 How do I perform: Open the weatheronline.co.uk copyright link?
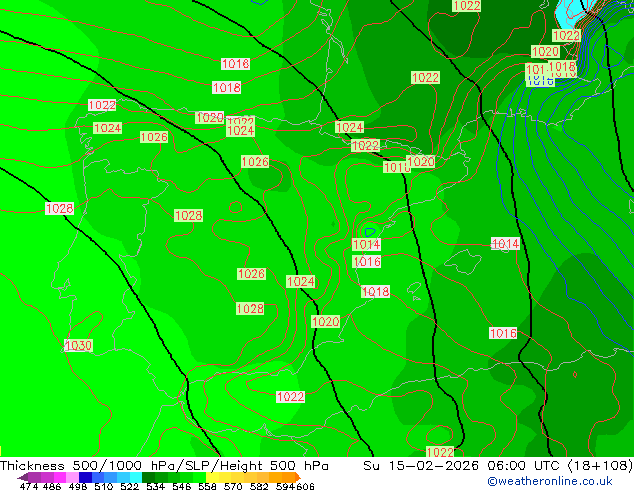pyautogui.click(x=550, y=481)
